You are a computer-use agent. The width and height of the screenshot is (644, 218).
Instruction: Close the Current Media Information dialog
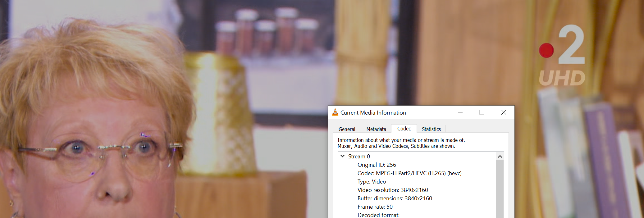504,112
